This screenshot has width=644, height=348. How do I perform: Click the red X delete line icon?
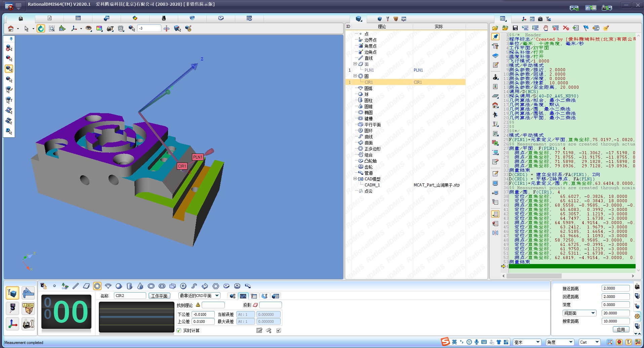(x=566, y=28)
